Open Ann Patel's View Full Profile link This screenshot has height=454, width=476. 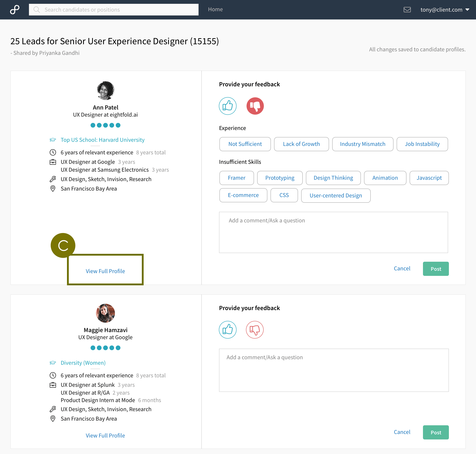105,271
